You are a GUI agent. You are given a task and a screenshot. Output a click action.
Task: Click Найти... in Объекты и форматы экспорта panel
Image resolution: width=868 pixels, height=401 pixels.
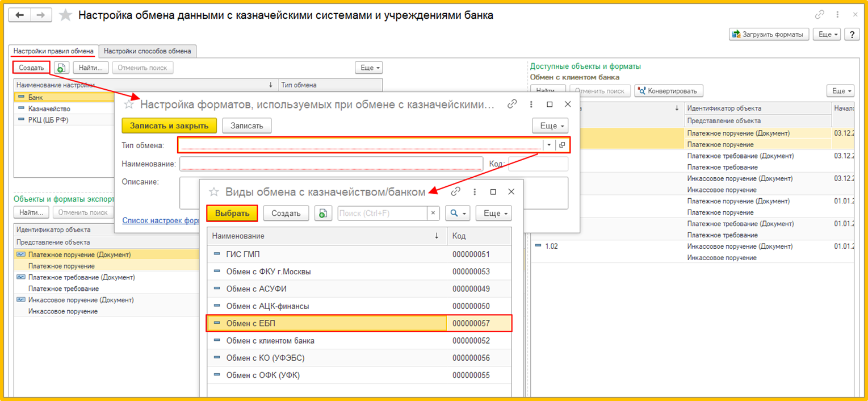pyautogui.click(x=31, y=212)
